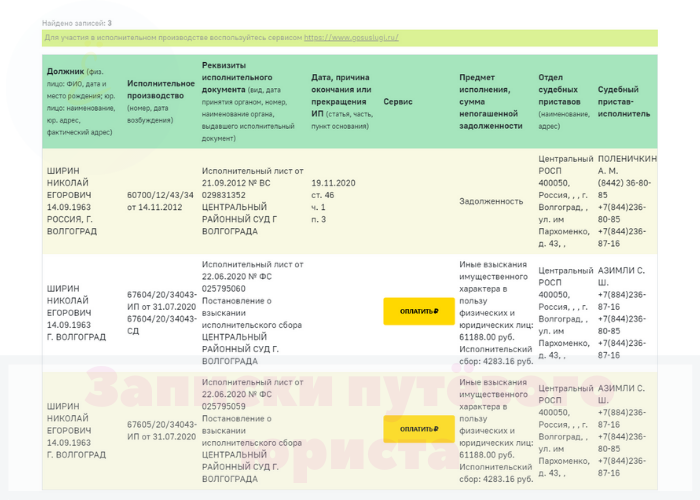Image resolution: width=700 pixels, height=500 pixels.
Task: Select document cell 'ФС 025795060'
Action: tap(252, 313)
